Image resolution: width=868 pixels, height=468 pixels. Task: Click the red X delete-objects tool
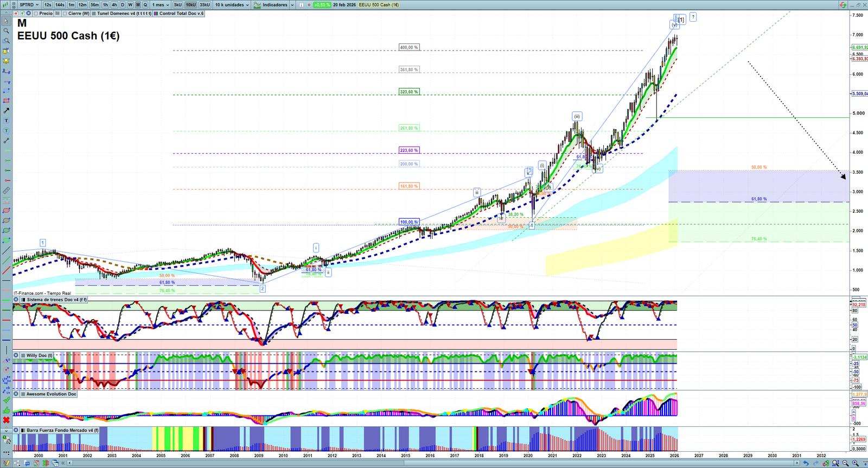6,420
